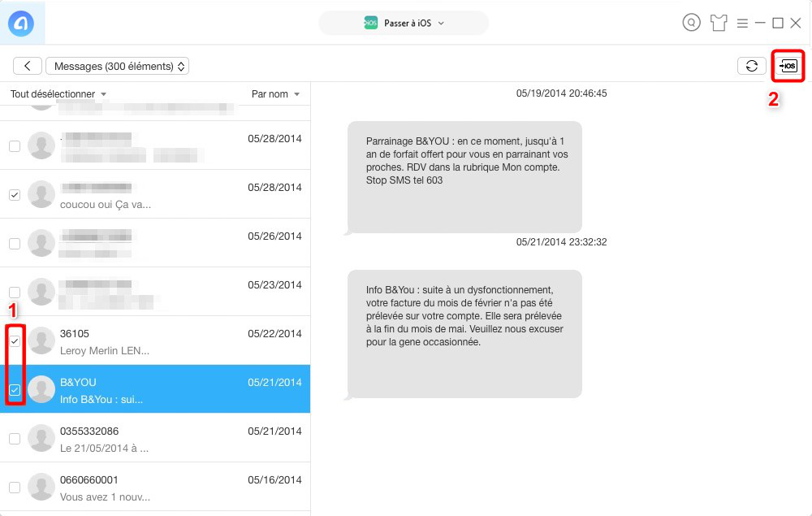Select the B&YOU conversation in the list
Viewport: 812px width, 516px height.
162,389
